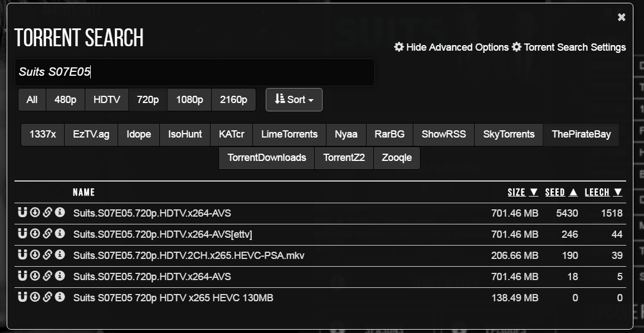Image resolution: width=644 pixels, height=333 pixels.
Task: Choose the TorrentZ2 search provider
Action: pos(344,158)
